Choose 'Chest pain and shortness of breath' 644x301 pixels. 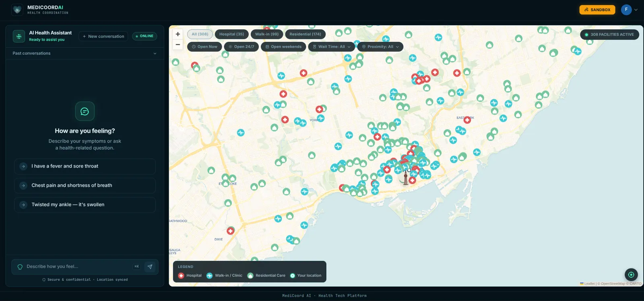coord(85,185)
